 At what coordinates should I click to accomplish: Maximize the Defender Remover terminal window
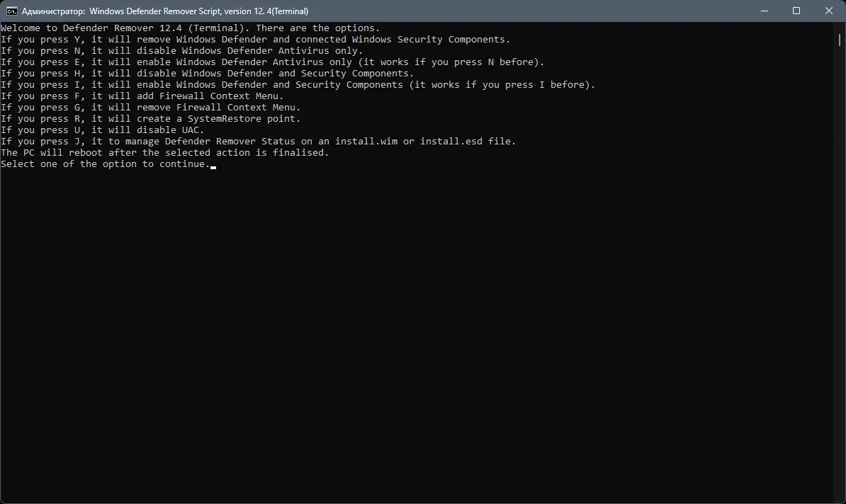(x=796, y=11)
